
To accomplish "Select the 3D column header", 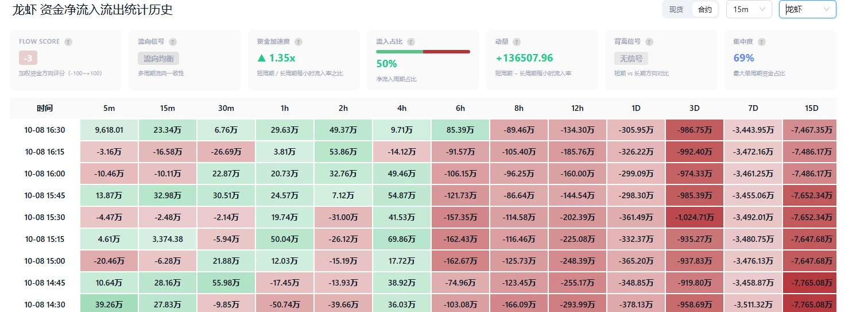I will pos(695,108).
